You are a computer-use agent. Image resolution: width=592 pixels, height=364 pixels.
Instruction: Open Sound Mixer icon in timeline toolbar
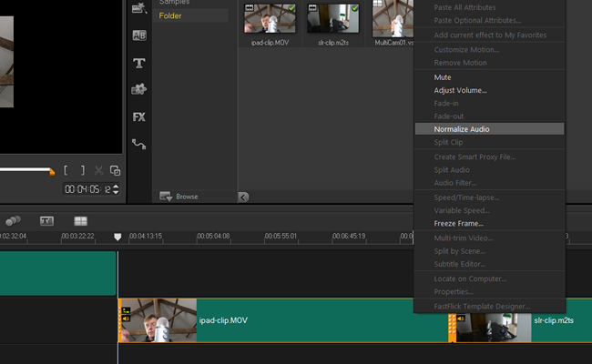13,221
